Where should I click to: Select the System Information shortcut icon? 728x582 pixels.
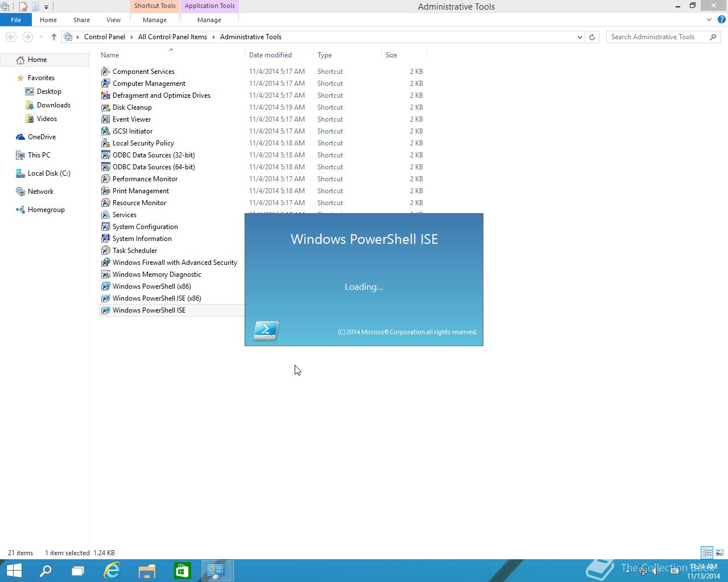105,239
